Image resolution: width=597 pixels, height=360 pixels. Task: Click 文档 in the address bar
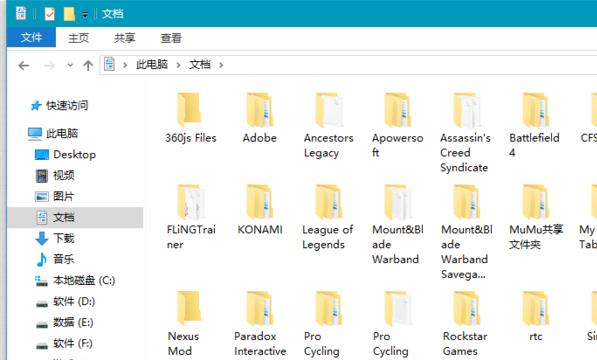[x=200, y=65]
